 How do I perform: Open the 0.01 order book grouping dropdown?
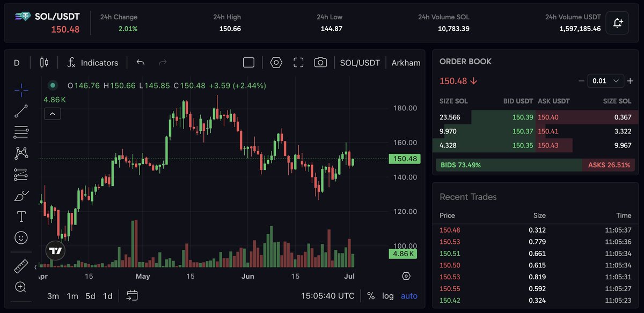pyautogui.click(x=606, y=81)
